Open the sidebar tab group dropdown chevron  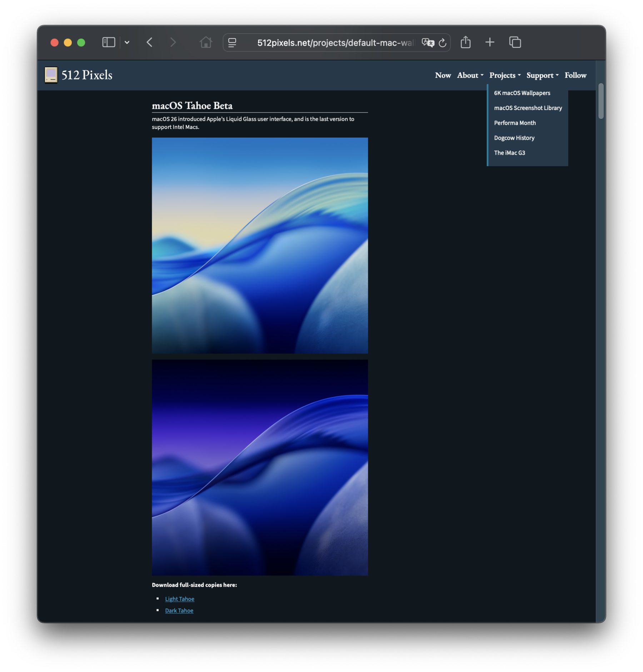[127, 43]
